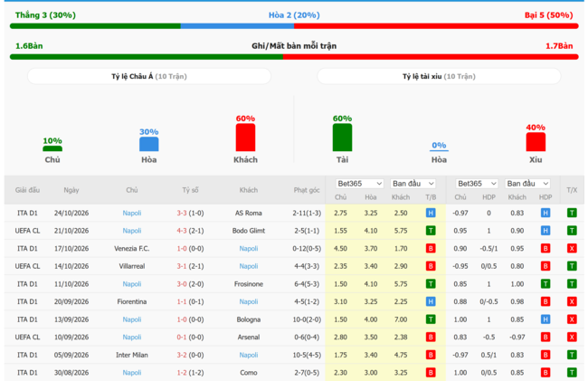Click the green T/B badge in the Bologna row

[431, 319]
